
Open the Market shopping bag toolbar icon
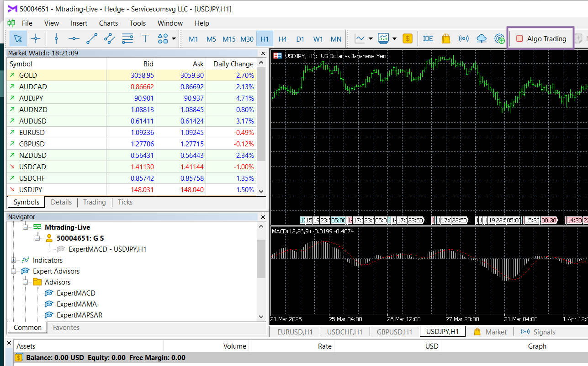446,39
